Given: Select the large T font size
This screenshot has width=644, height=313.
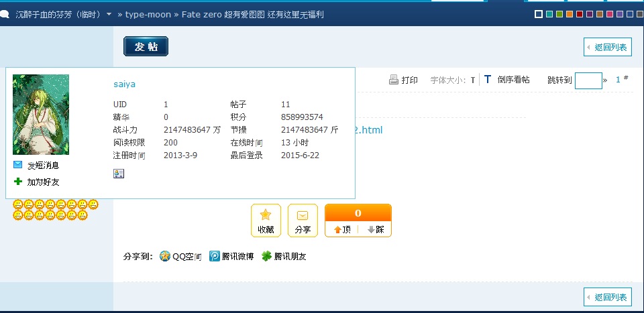Looking at the screenshot, I should click(488, 79).
